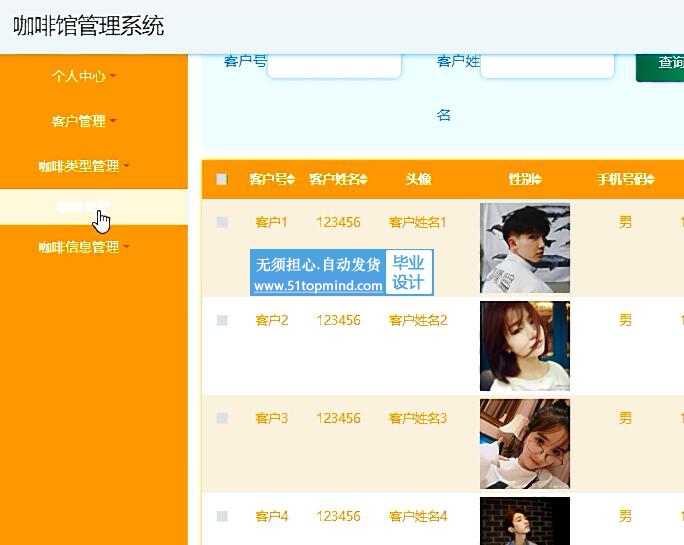The image size is (684, 545).
Task: Open avatar photo in 客户4 row
Action: tap(525, 521)
